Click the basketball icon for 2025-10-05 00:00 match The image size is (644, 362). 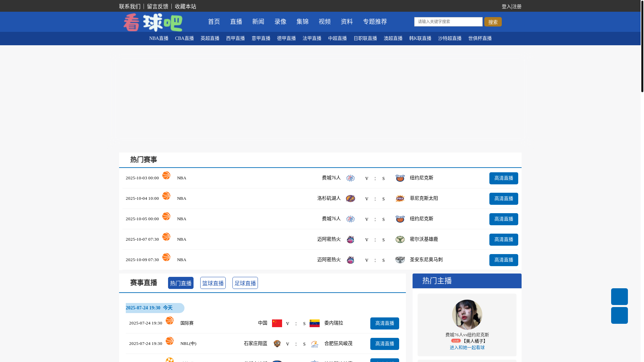(166, 216)
